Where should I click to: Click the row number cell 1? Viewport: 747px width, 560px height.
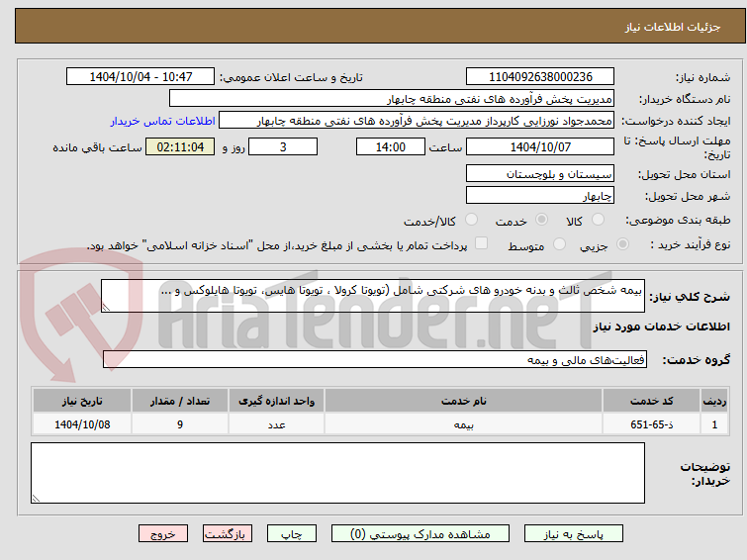(714, 424)
